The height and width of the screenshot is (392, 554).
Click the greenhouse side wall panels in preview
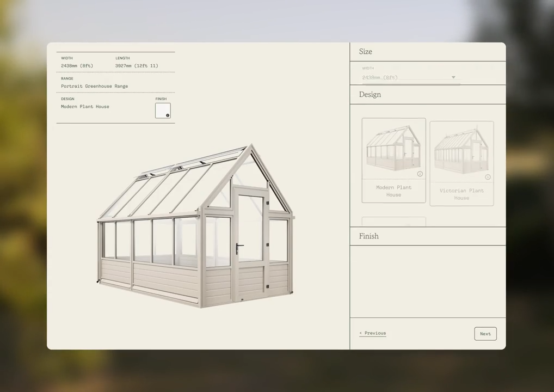tap(163, 275)
